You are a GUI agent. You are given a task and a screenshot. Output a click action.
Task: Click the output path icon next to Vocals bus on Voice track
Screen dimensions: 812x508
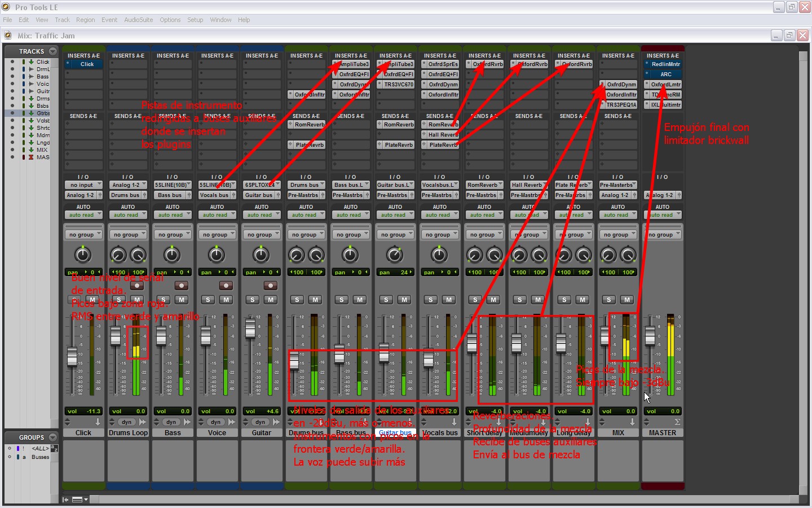pos(233,195)
